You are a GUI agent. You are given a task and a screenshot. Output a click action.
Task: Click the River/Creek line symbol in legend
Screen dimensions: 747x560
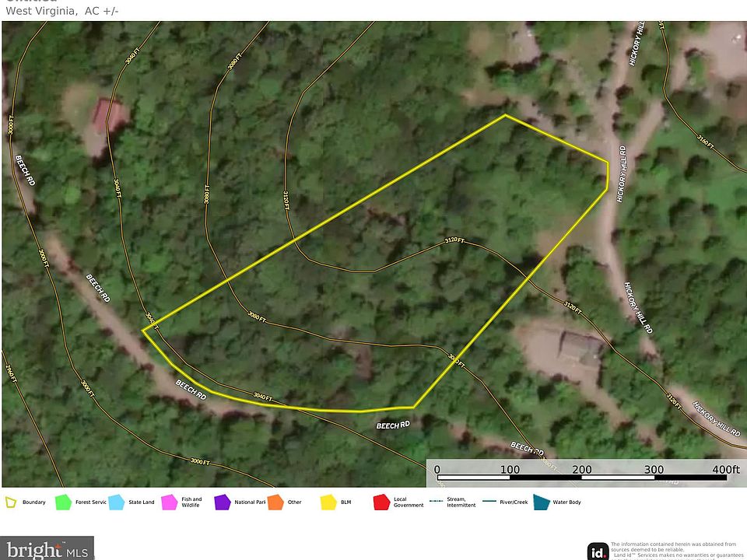489,501
